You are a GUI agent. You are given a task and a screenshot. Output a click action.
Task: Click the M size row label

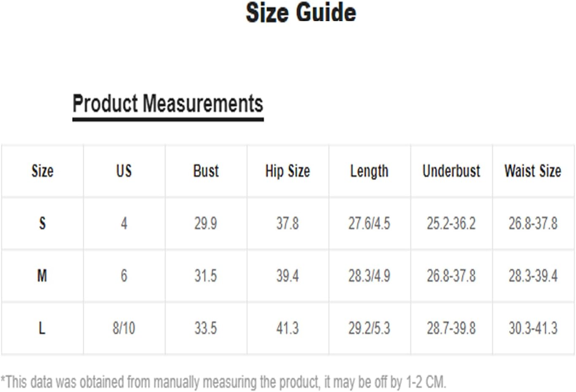pyautogui.click(x=42, y=276)
